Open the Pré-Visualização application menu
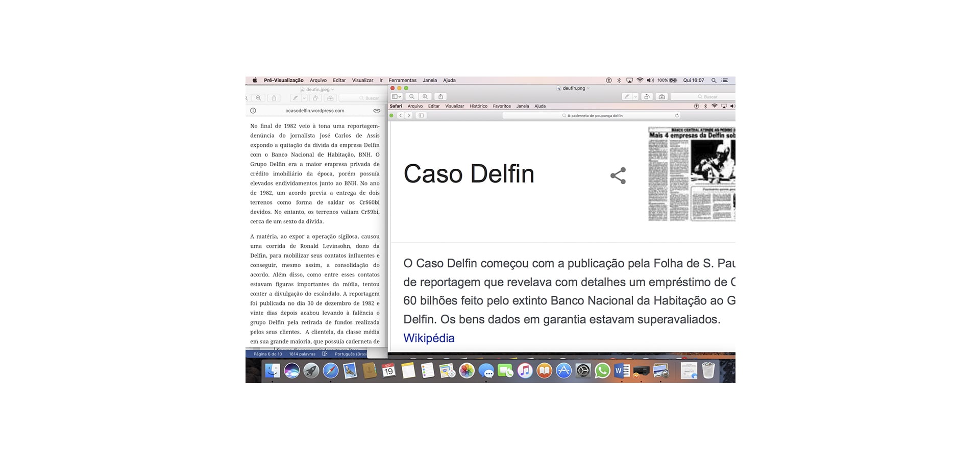Image resolution: width=980 pixels, height=459 pixels. point(283,81)
